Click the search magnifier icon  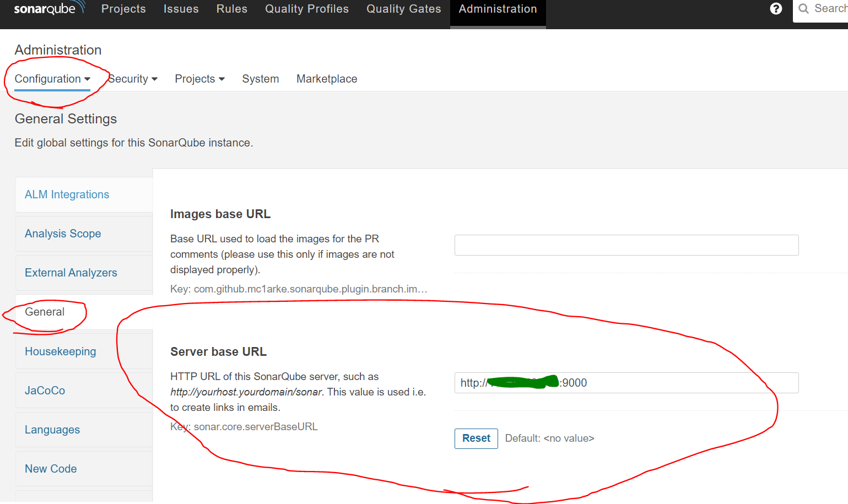tap(803, 8)
